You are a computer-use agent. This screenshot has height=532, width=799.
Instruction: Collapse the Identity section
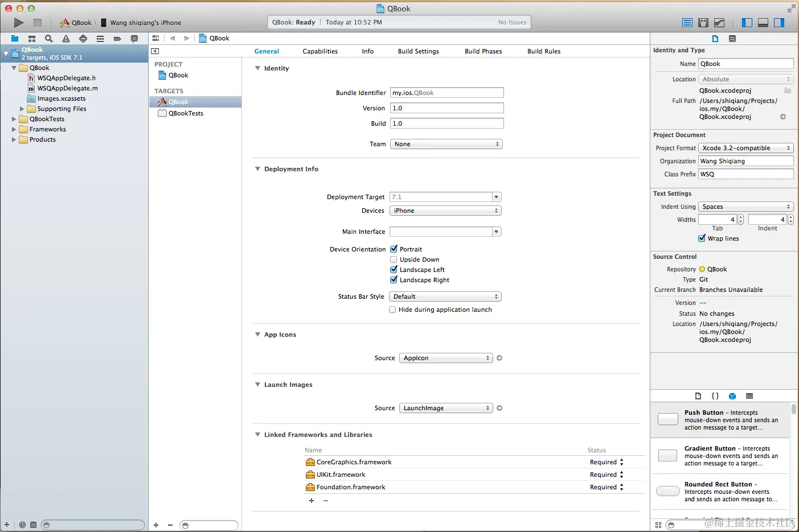coord(257,68)
